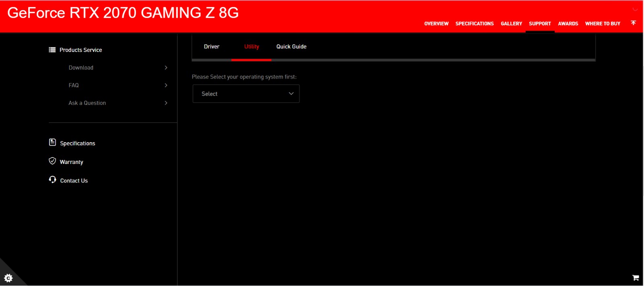Go to the OVERVIEW section
The width and height of the screenshot is (644, 286).
click(436, 24)
